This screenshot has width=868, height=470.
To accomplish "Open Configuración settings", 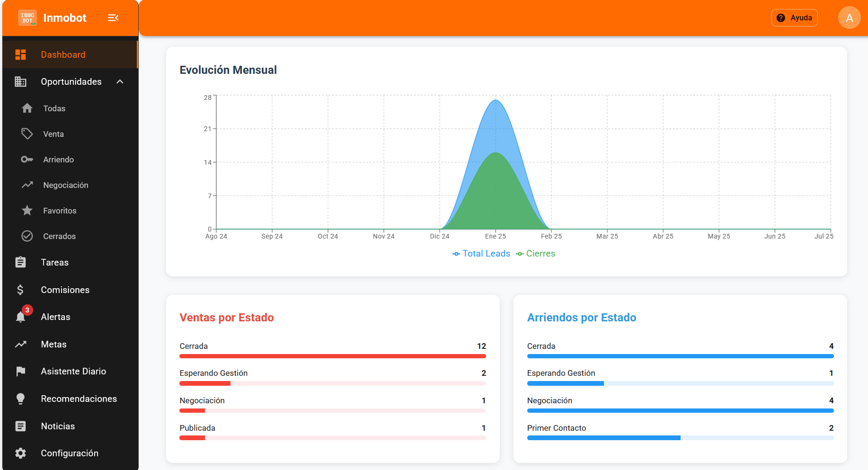I will click(70, 453).
